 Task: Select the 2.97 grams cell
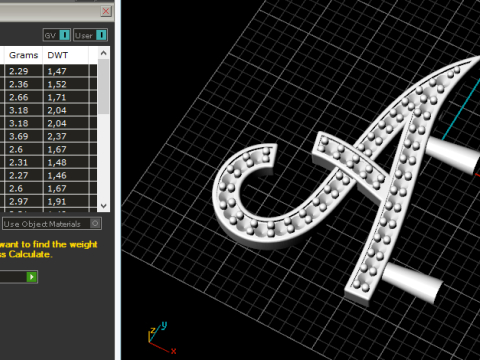(23, 201)
